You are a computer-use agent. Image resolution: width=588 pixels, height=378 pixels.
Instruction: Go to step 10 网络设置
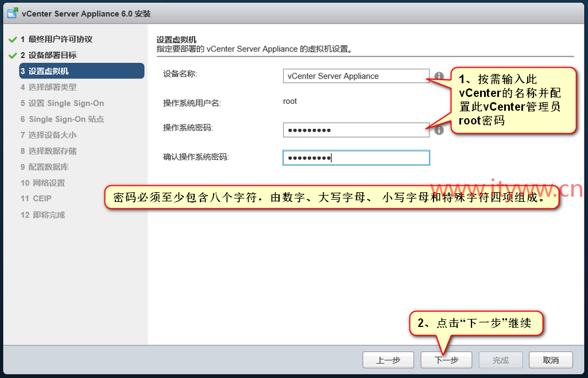click(x=42, y=183)
